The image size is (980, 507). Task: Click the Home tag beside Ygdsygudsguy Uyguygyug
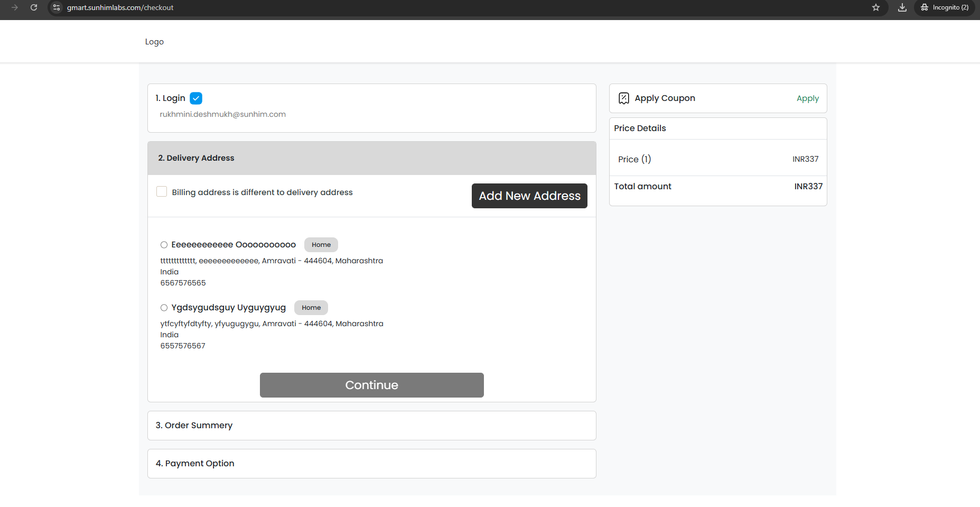click(x=311, y=308)
